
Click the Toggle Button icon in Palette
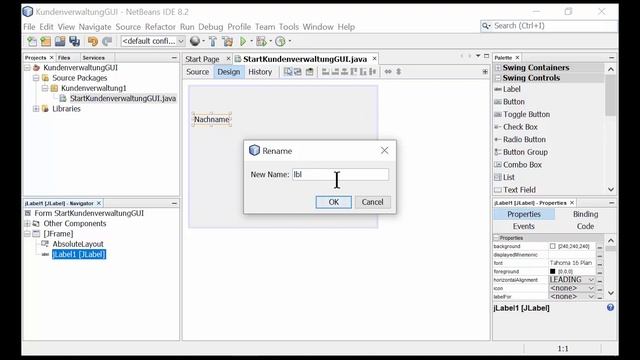tap(498, 114)
